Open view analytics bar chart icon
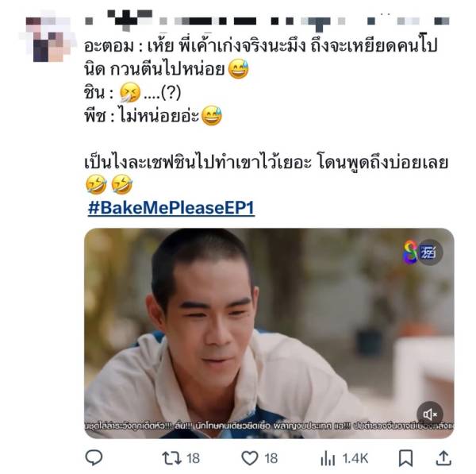 tap(328, 458)
